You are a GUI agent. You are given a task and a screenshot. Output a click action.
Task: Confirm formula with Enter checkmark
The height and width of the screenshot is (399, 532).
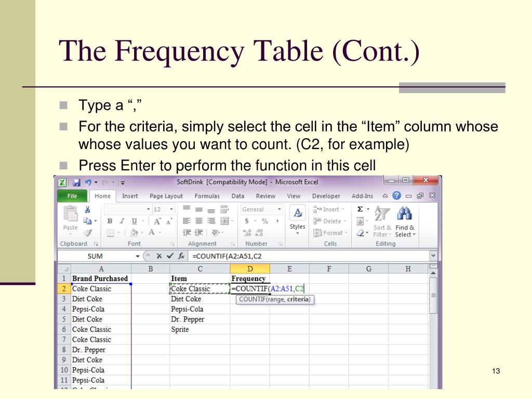click(x=170, y=256)
